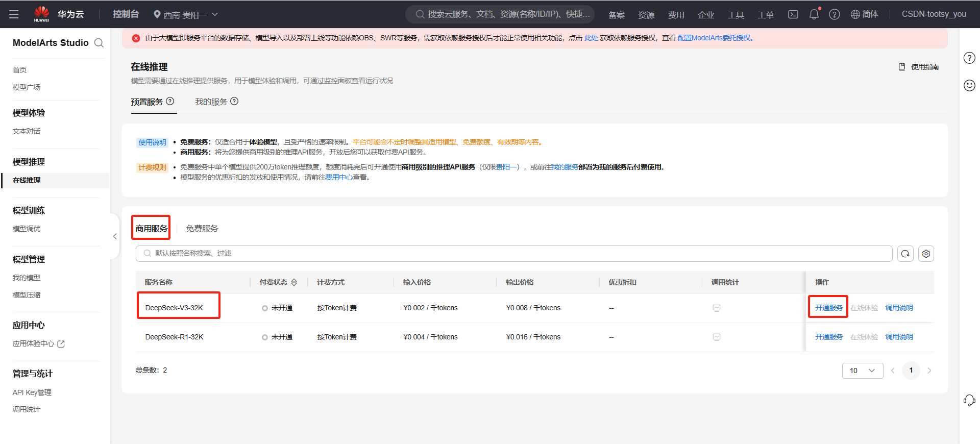Click the red error icon in the banner
The width and height of the screenshot is (980, 444).
[x=136, y=38]
